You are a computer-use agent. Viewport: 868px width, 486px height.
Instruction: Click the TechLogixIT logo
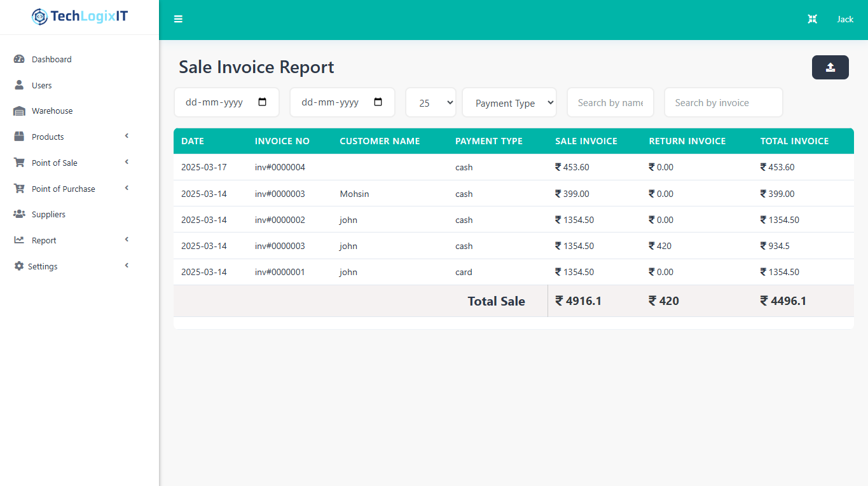[x=79, y=17]
